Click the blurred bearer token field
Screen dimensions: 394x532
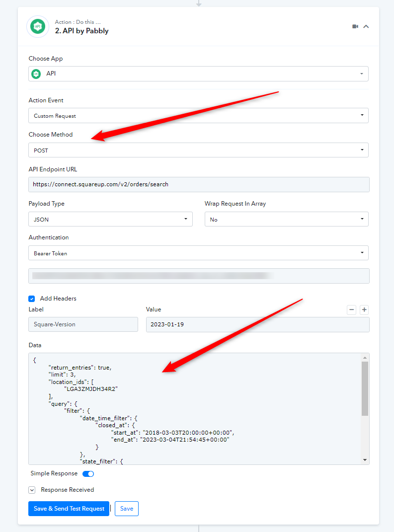click(199, 276)
